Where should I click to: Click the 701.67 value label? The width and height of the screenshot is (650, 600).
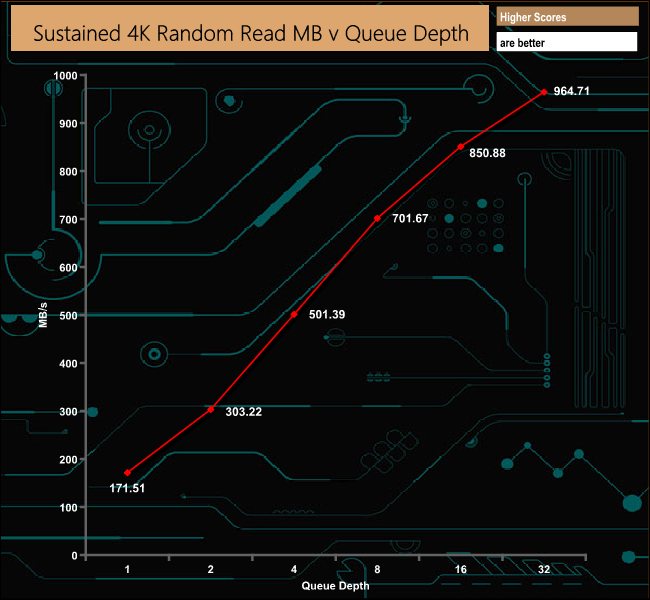pyautogui.click(x=410, y=218)
